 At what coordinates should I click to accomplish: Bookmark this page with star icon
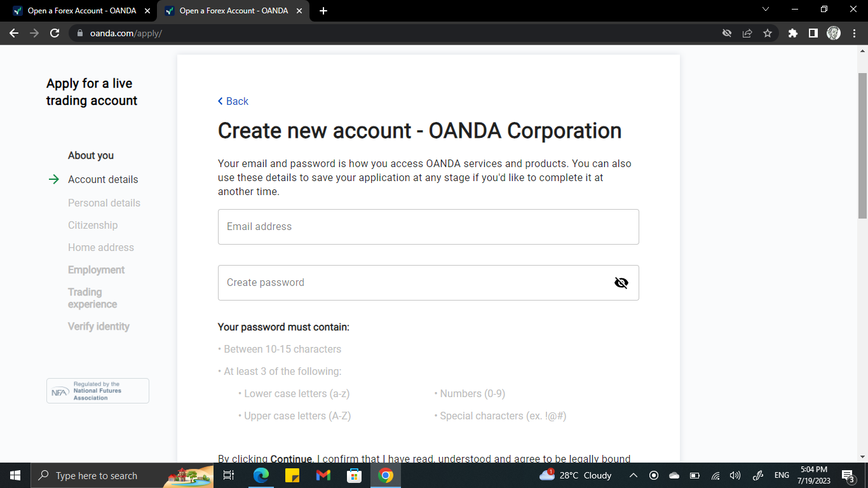coord(768,33)
